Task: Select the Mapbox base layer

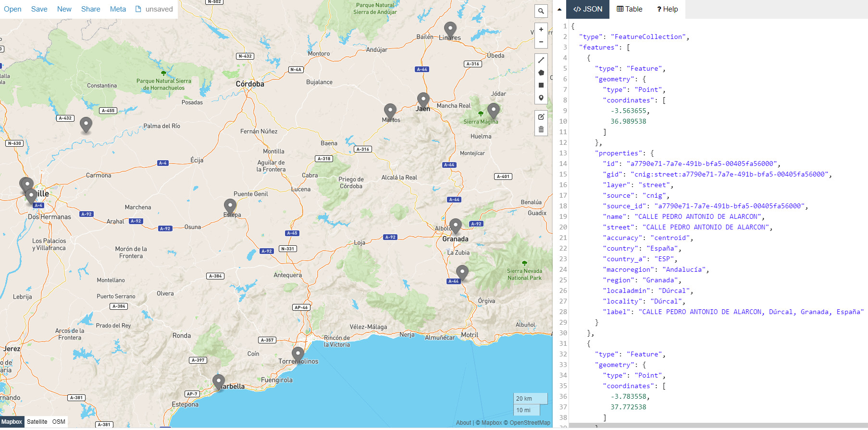Action: [12, 422]
